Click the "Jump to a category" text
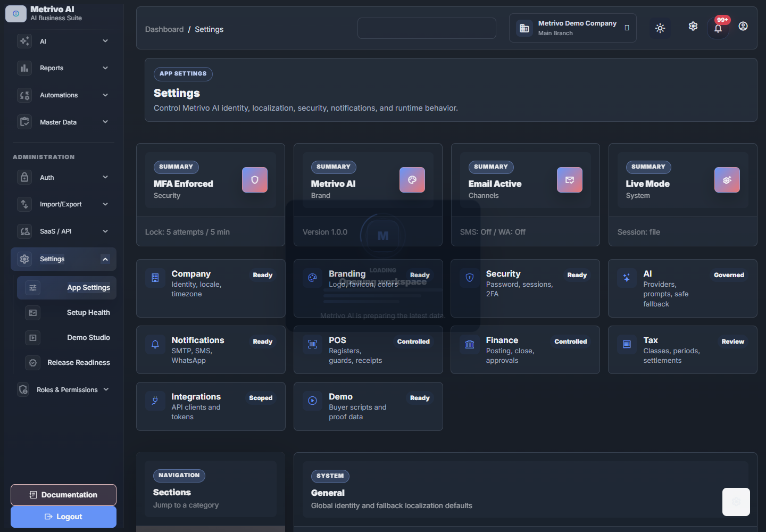The width and height of the screenshot is (766, 532). [x=186, y=505]
